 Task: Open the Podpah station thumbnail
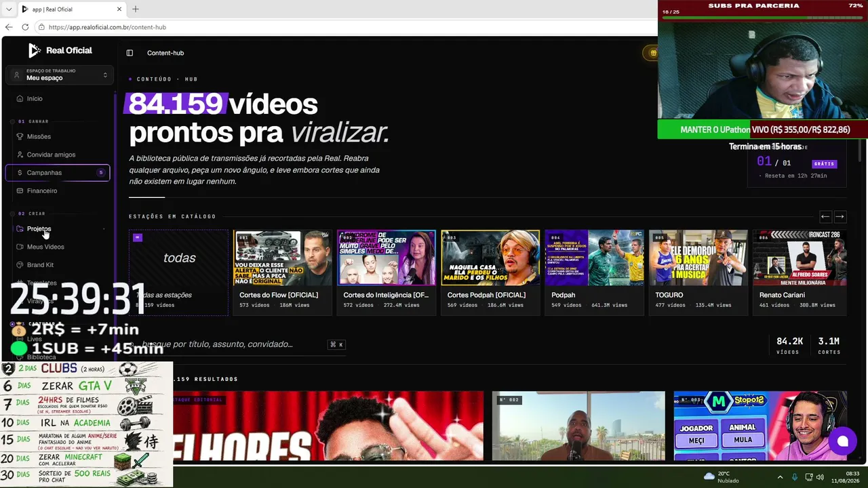tap(595, 258)
